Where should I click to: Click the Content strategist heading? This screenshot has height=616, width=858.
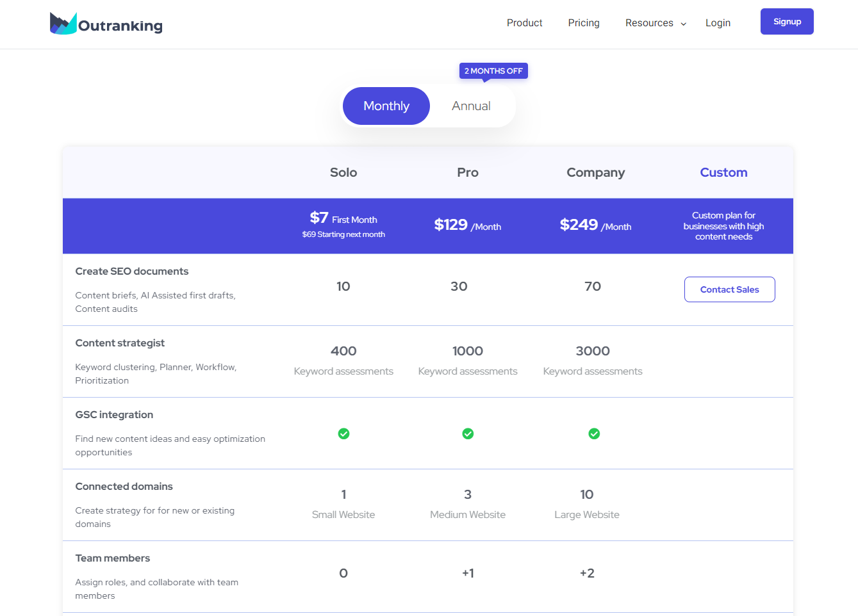[120, 343]
